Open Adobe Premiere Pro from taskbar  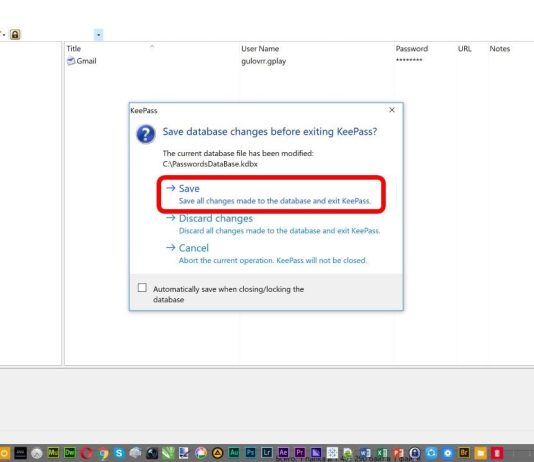[300, 453]
